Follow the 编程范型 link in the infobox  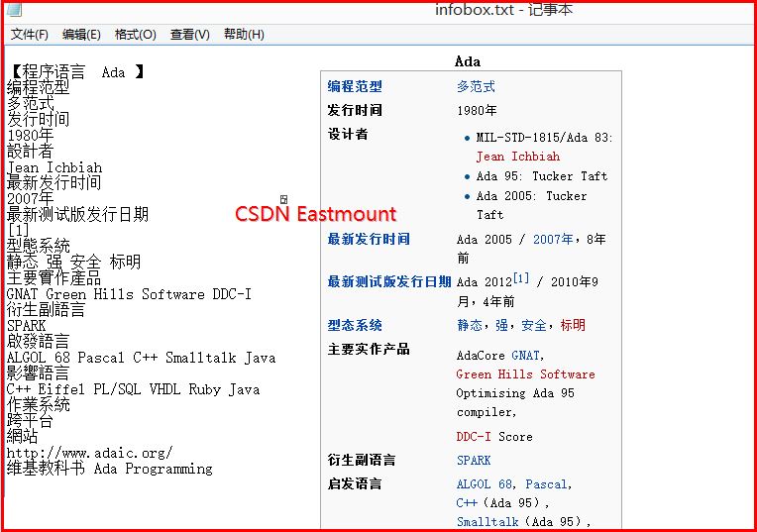point(355,86)
